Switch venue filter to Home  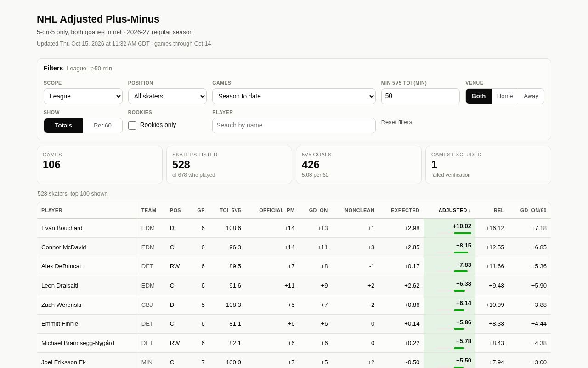505,96
